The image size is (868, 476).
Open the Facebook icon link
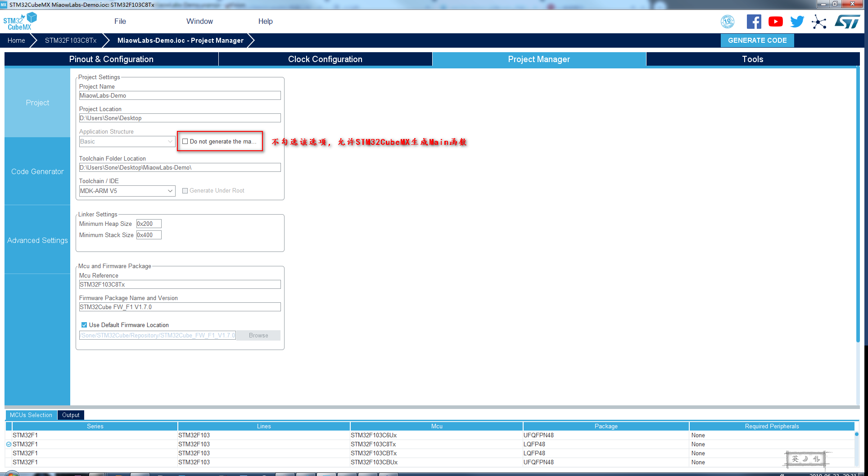[754, 22]
